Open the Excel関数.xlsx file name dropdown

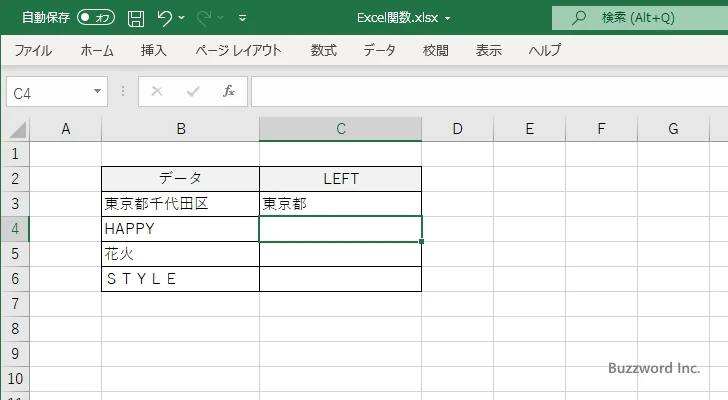(448, 19)
